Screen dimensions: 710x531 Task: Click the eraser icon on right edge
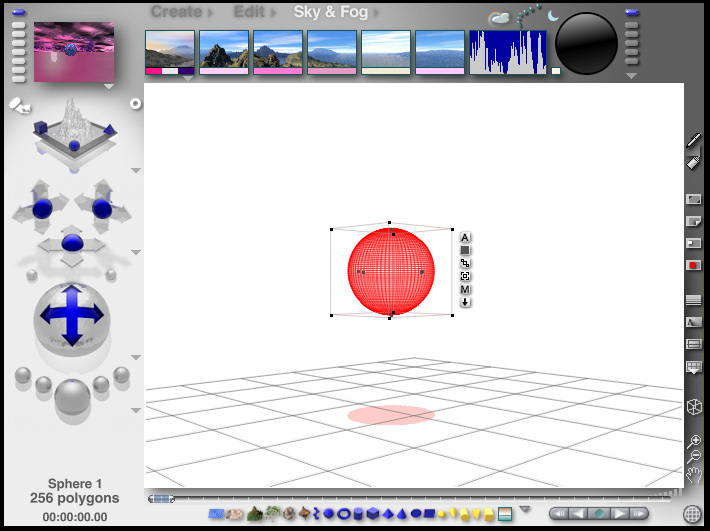(693, 163)
